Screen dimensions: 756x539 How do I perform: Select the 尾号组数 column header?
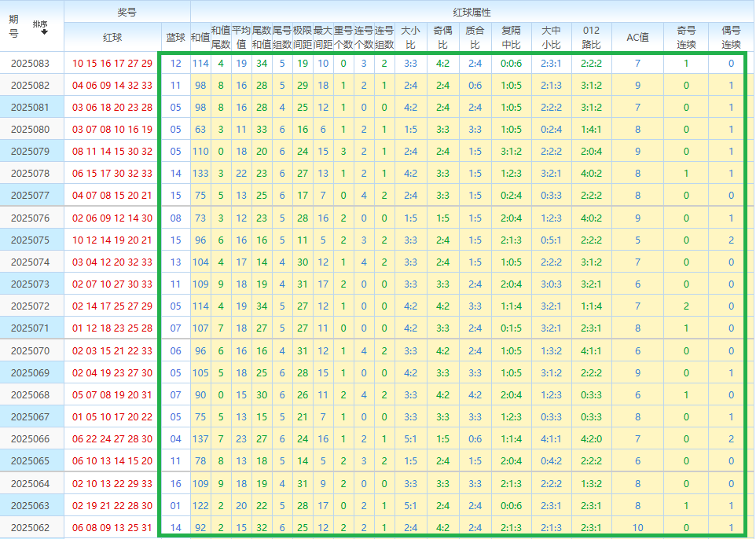282,38
